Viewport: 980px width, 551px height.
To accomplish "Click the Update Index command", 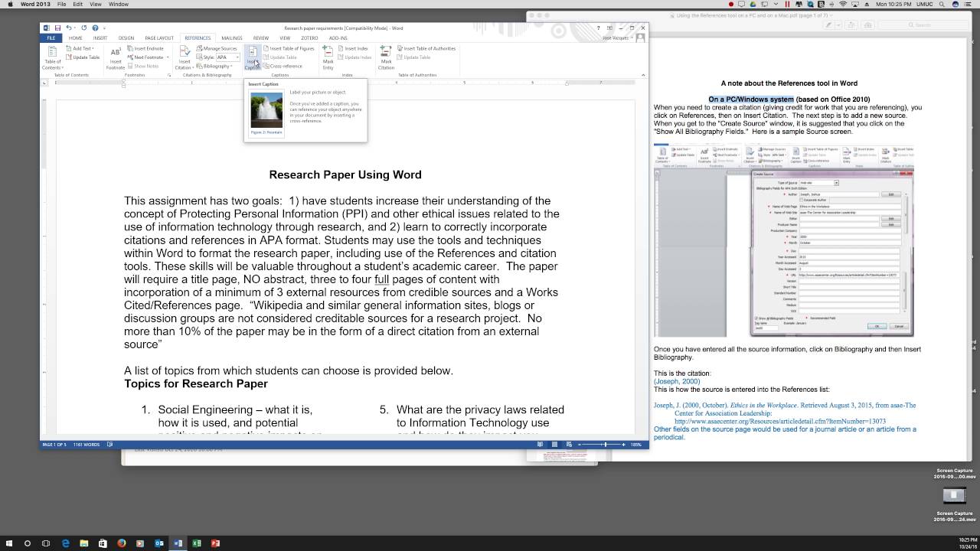I will [355, 57].
